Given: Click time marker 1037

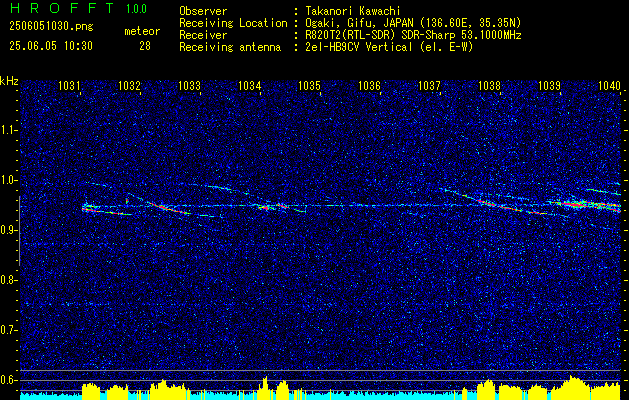Looking at the screenshot, I should pyautogui.click(x=429, y=85).
